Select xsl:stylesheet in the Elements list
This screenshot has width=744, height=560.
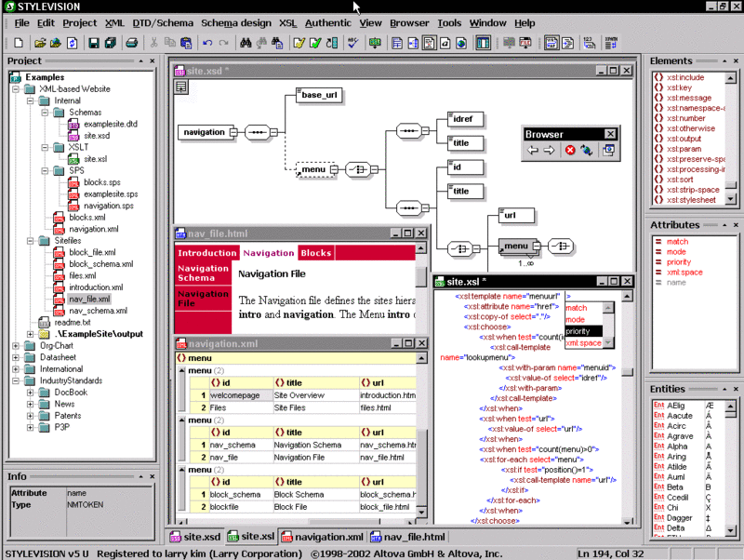[691, 200]
